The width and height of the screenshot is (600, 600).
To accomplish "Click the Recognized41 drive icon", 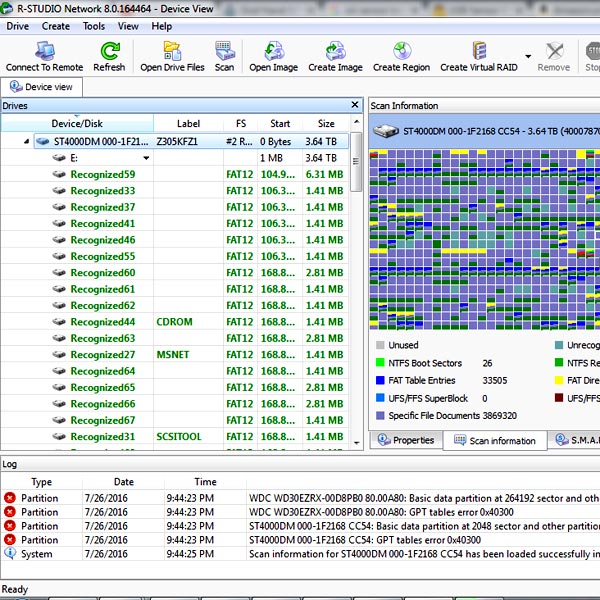I will point(59,223).
